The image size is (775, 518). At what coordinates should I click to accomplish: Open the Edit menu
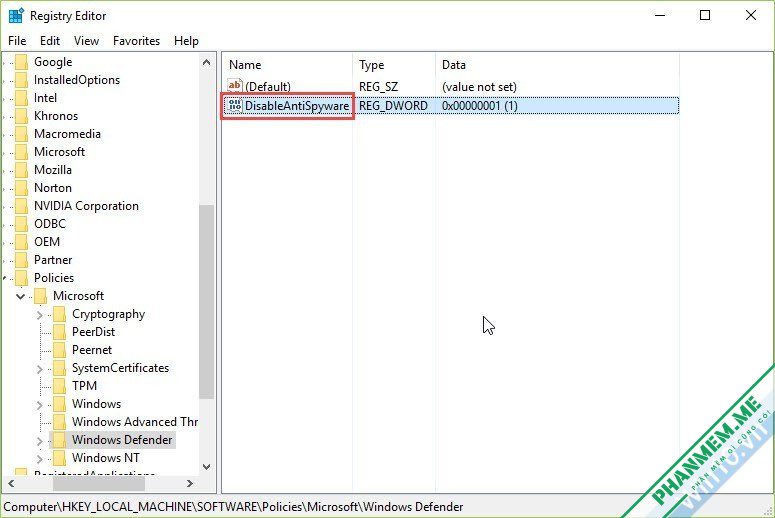click(50, 41)
